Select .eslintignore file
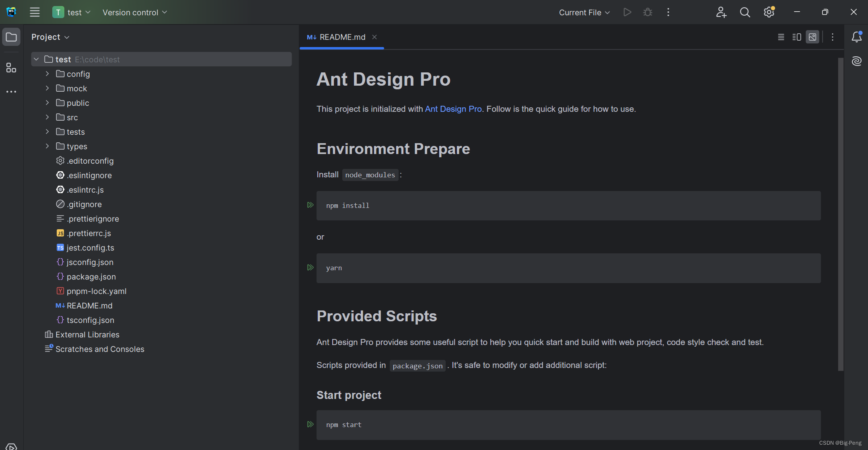This screenshot has height=450, width=868. 84,175
